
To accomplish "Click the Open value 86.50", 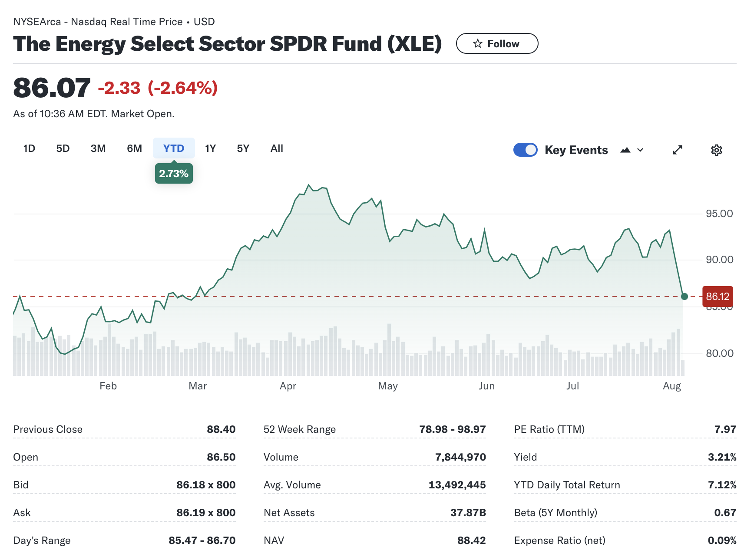I will click(x=221, y=457).
